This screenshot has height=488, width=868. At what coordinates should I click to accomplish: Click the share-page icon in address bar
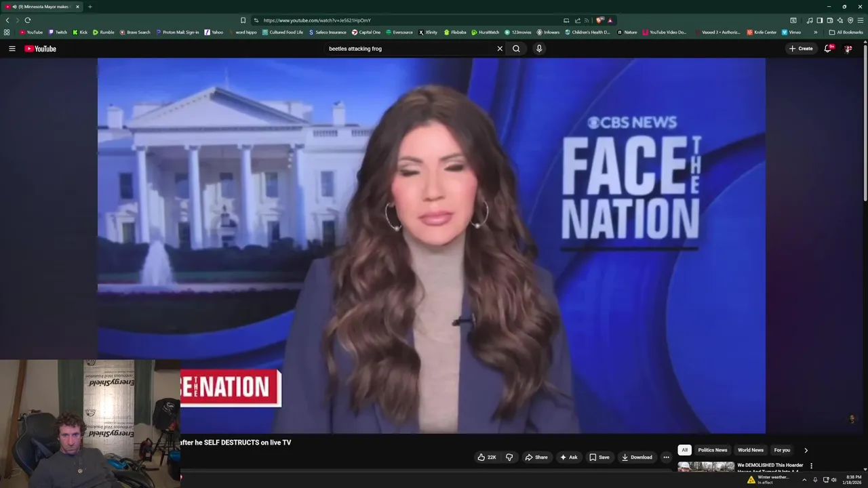(x=578, y=20)
